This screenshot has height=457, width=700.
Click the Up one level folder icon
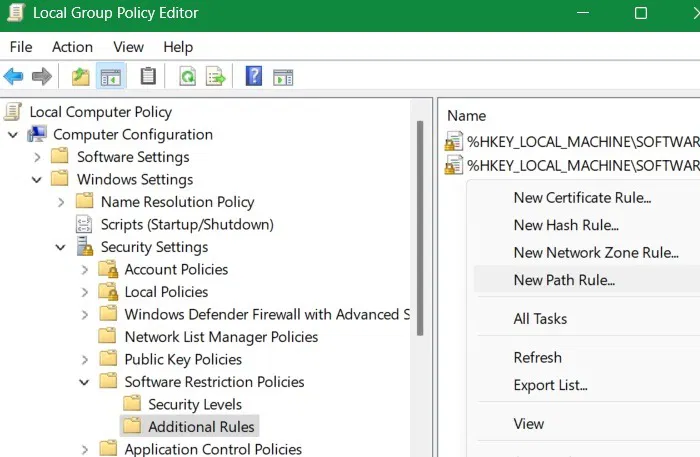(81, 77)
